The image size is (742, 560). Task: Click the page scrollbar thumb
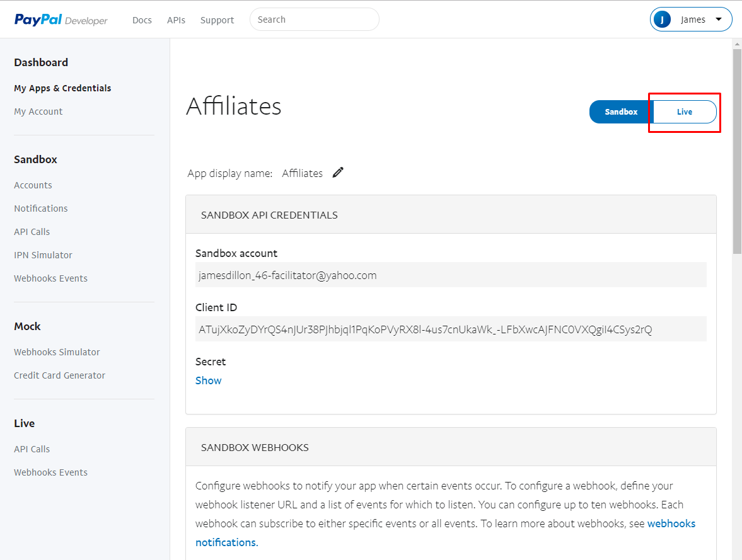[737, 151]
